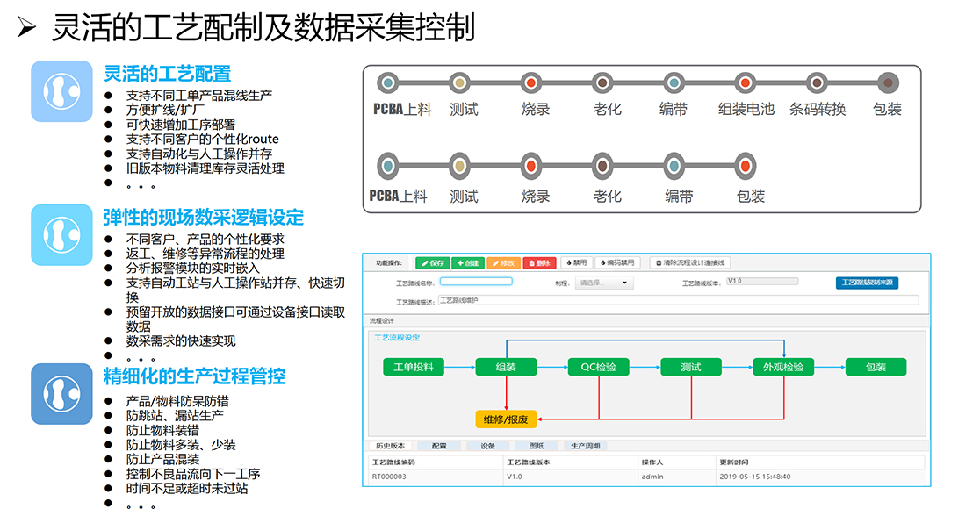The width and height of the screenshot is (980, 516).
Task: Click 清除流程设计连接线 button
Action: pos(690,263)
